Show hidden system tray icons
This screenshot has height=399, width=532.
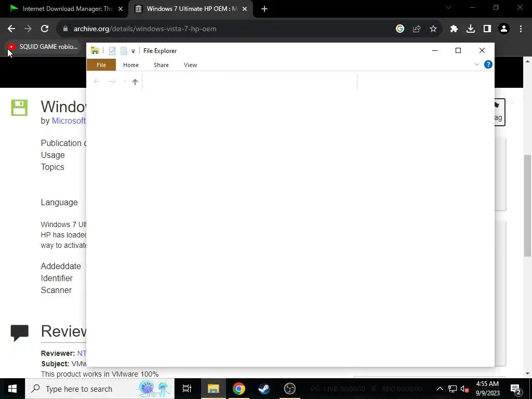[x=440, y=389]
